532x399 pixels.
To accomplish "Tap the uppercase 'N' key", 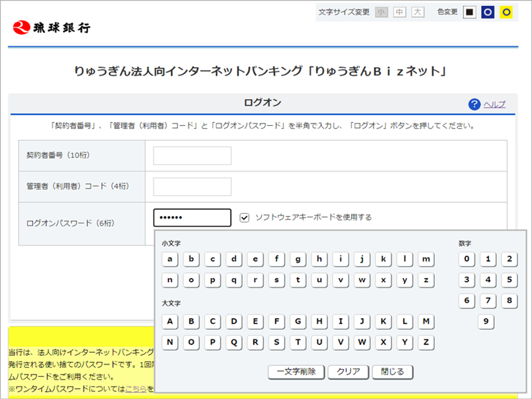I will pos(170,342).
